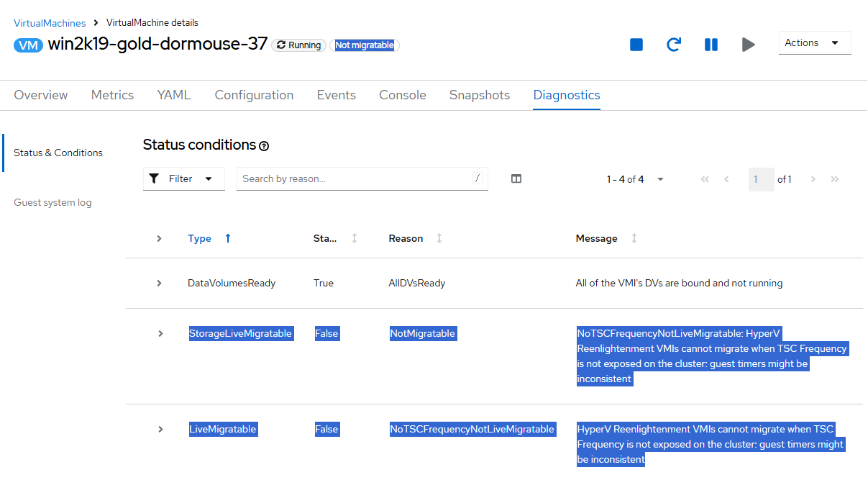This screenshot has height=480, width=868.
Task: Click the AllDVsReady reason cell
Action: pos(417,283)
